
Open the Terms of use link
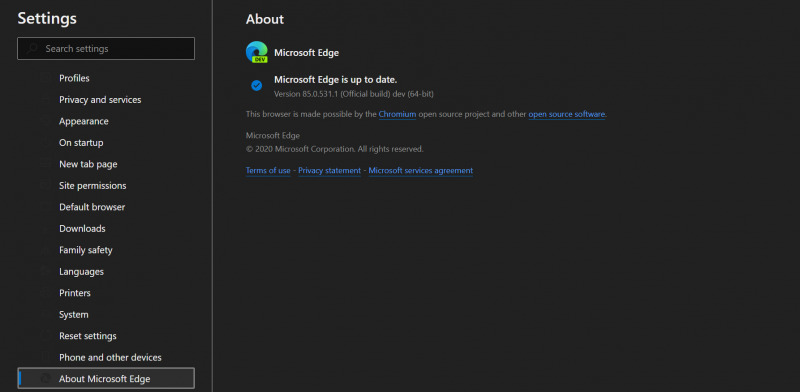268,170
